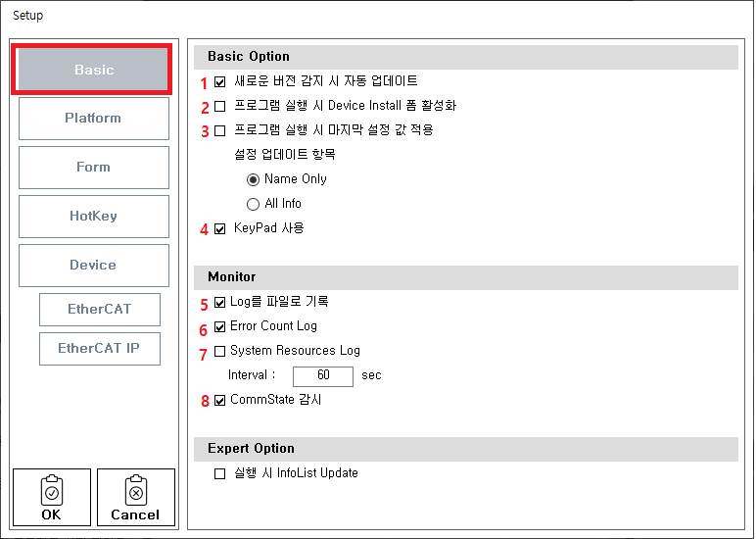
Task: Go to the Device tab
Action: click(94, 266)
